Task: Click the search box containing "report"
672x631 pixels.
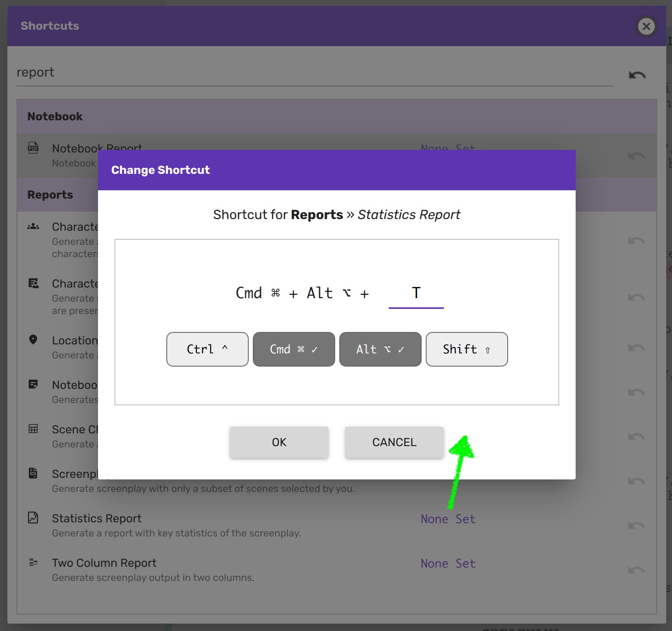Action: pyautogui.click(x=313, y=72)
